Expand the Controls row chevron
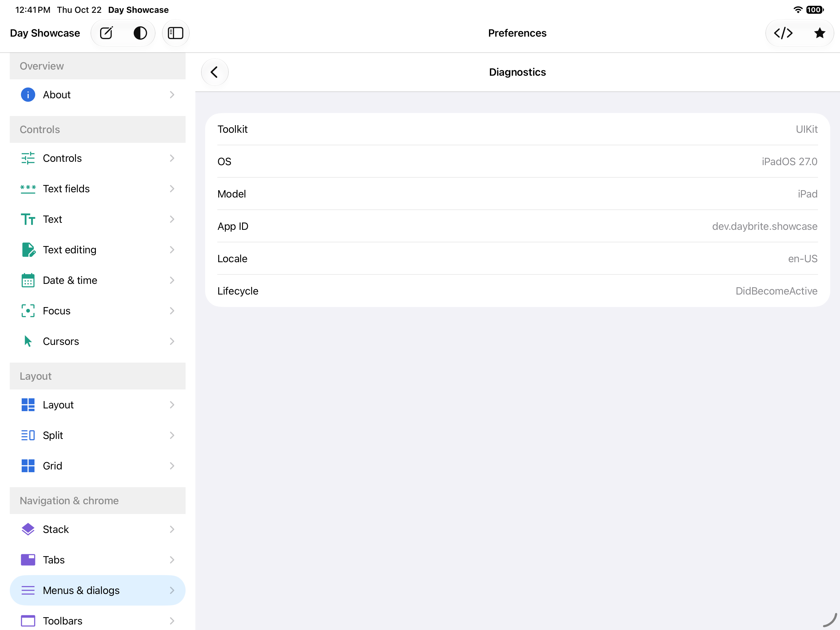Image resolution: width=840 pixels, height=630 pixels. [172, 158]
